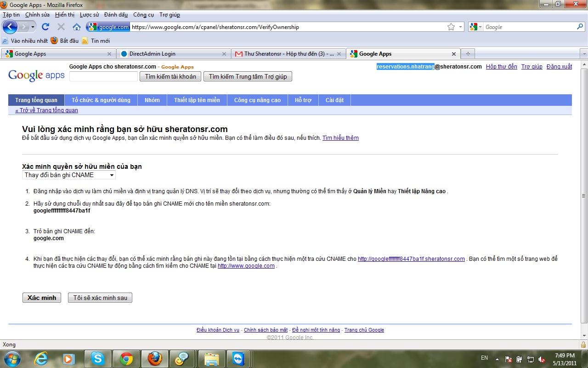Click the search magnifier icon in search box
The image size is (588, 368).
(580, 27)
